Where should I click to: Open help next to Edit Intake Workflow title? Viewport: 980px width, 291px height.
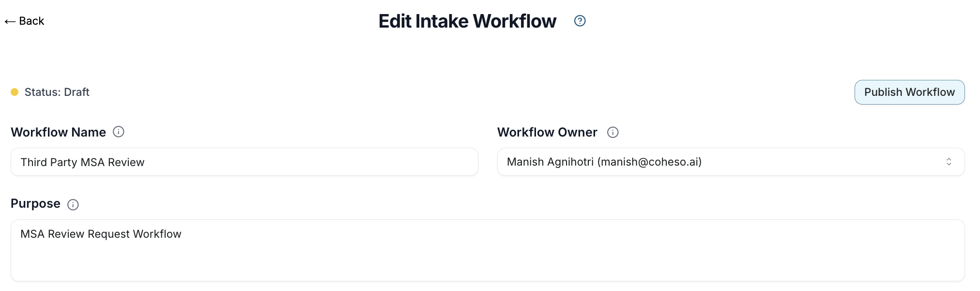click(580, 21)
